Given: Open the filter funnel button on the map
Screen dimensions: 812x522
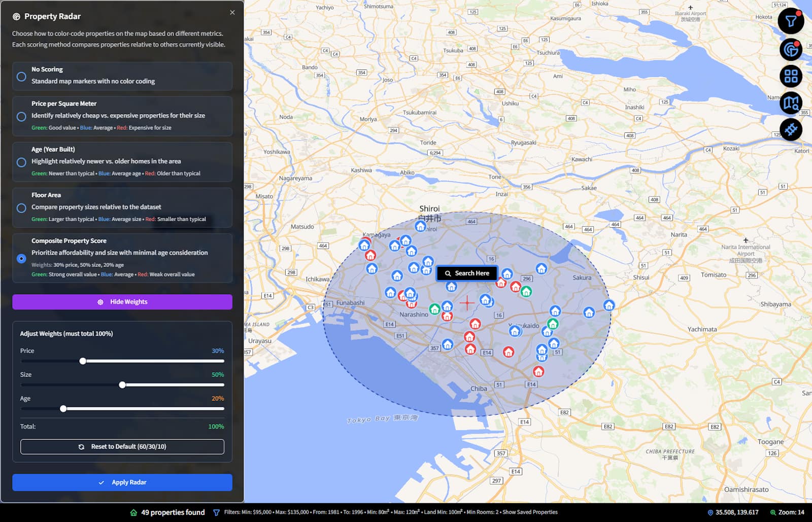Looking at the screenshot, I should point(791,21).
